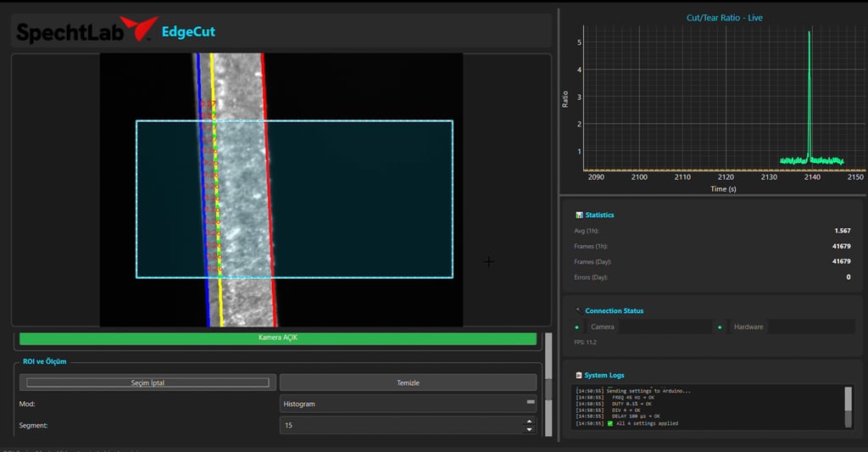Screen dimensions: 868x452
Task: Click the Segment number input field
Action: click(x=400, y=425)
